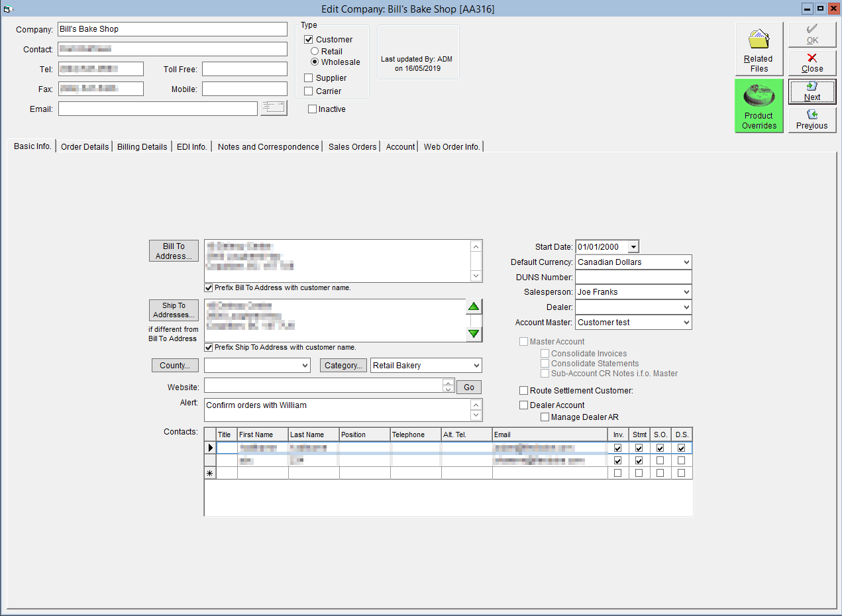
Task: Click Website field up/down spinner
Action: [x=448, y=386]
